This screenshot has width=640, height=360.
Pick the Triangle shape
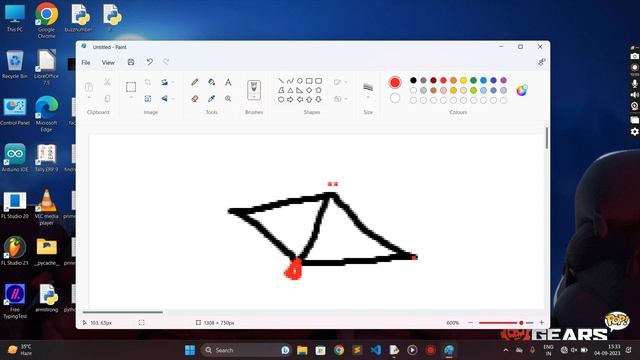point(290,90)
